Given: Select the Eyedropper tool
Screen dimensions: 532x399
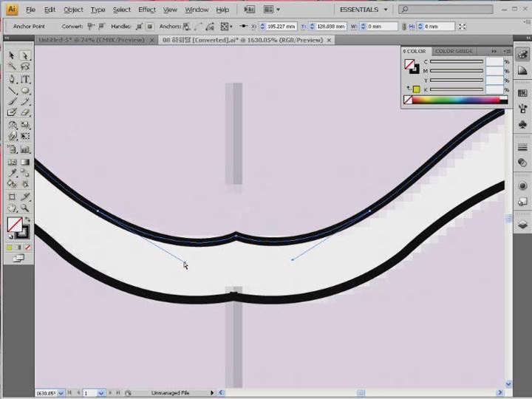Looking at the screenshot, I should click(x=12, y=173).
